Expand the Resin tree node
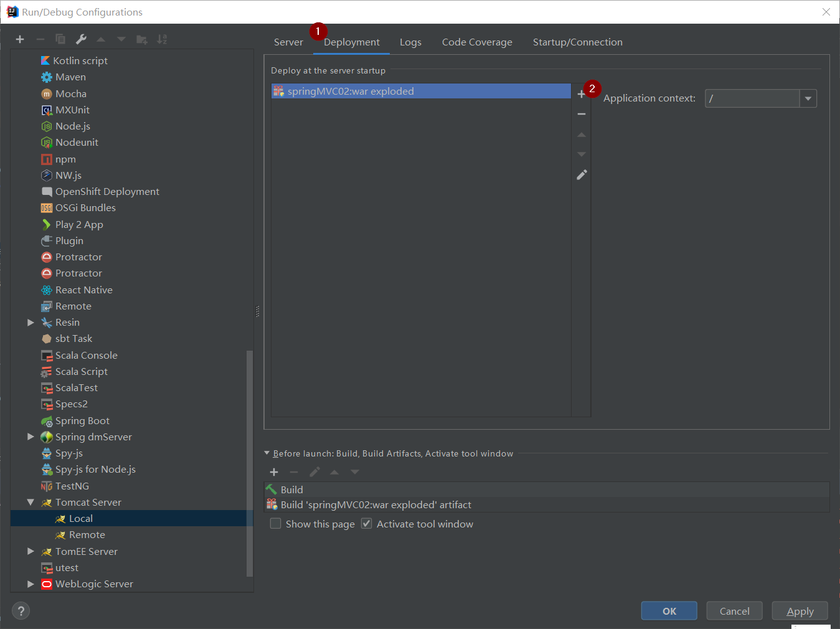840x629 pixels. [x=31, y=323]
